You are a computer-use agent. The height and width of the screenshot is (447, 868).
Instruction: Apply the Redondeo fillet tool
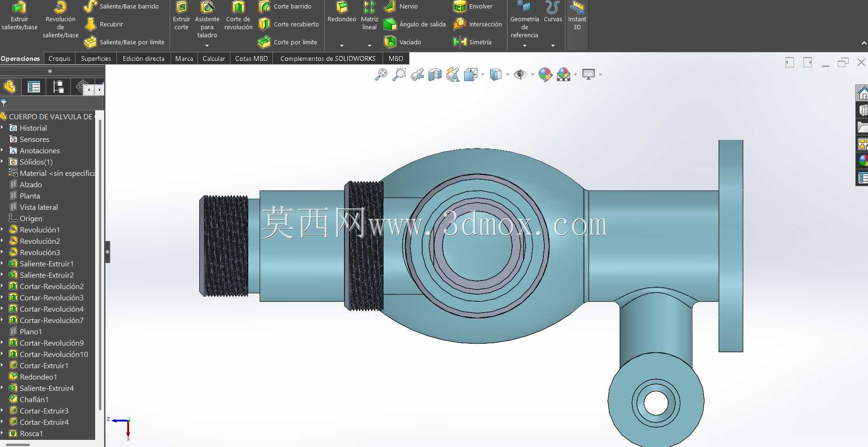point(342,12)
